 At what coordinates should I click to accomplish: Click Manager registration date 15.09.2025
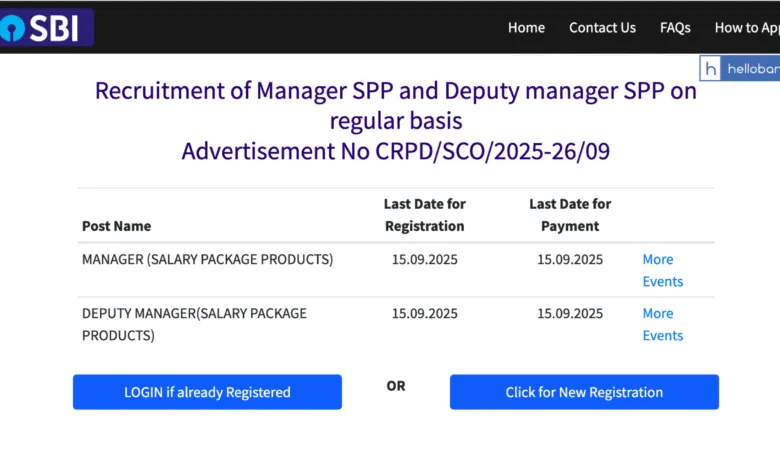[x=424, y=260]
